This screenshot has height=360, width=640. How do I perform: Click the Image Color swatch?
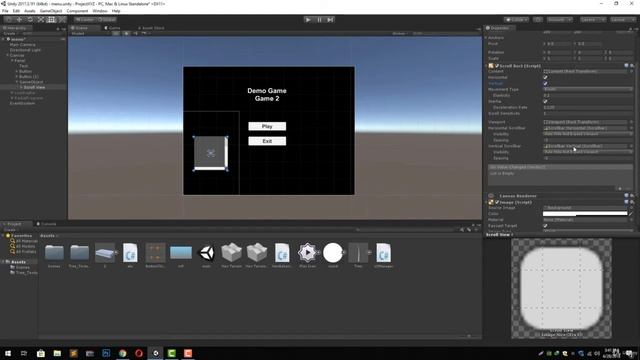point(585,213)
